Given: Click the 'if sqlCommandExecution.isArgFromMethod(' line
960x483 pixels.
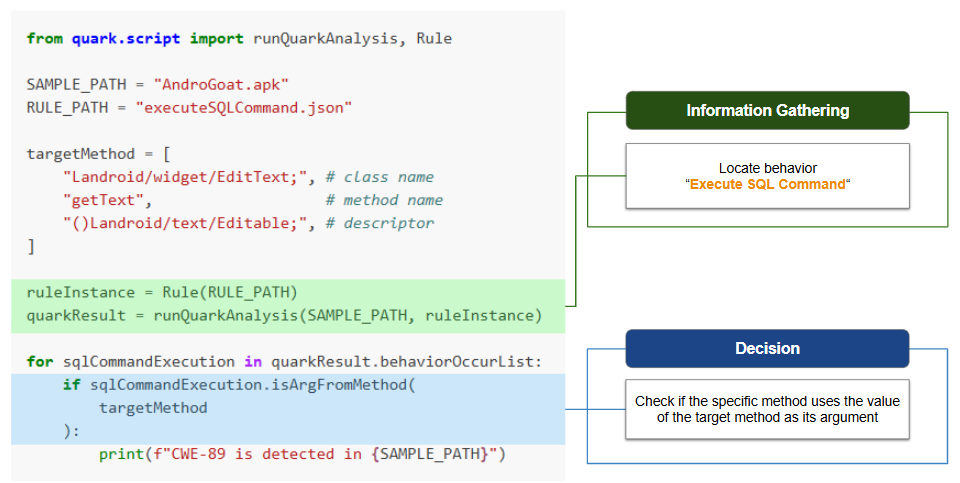Looking at the screenshot, I should click(239, 385).
